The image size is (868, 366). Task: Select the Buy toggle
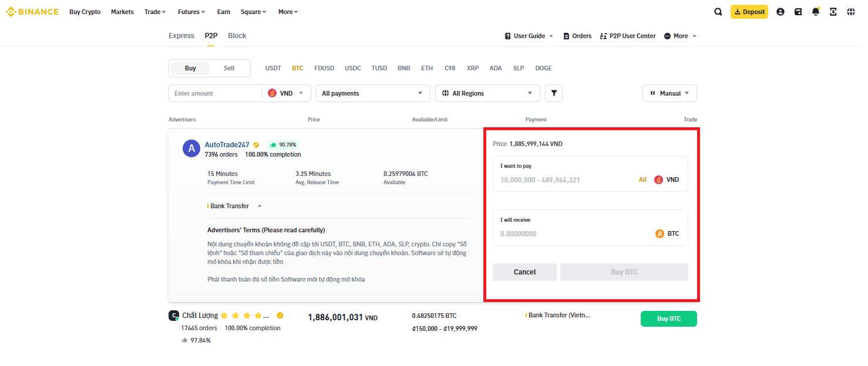190,68
